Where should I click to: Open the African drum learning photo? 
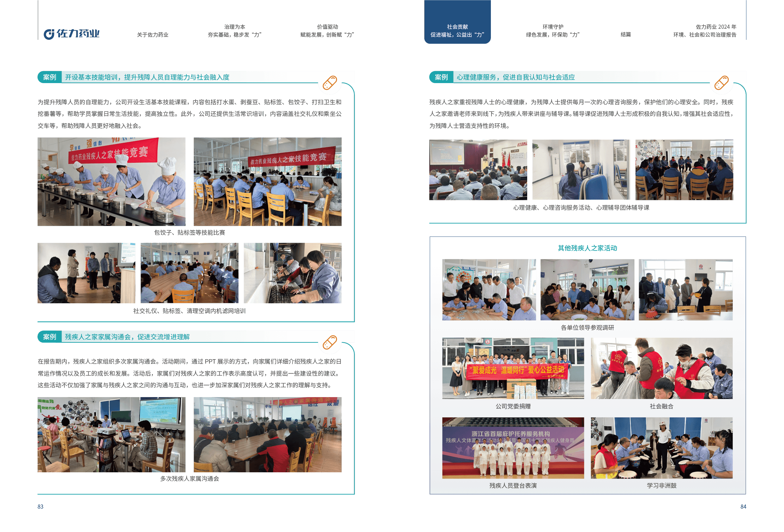click(x=661, y=448)
